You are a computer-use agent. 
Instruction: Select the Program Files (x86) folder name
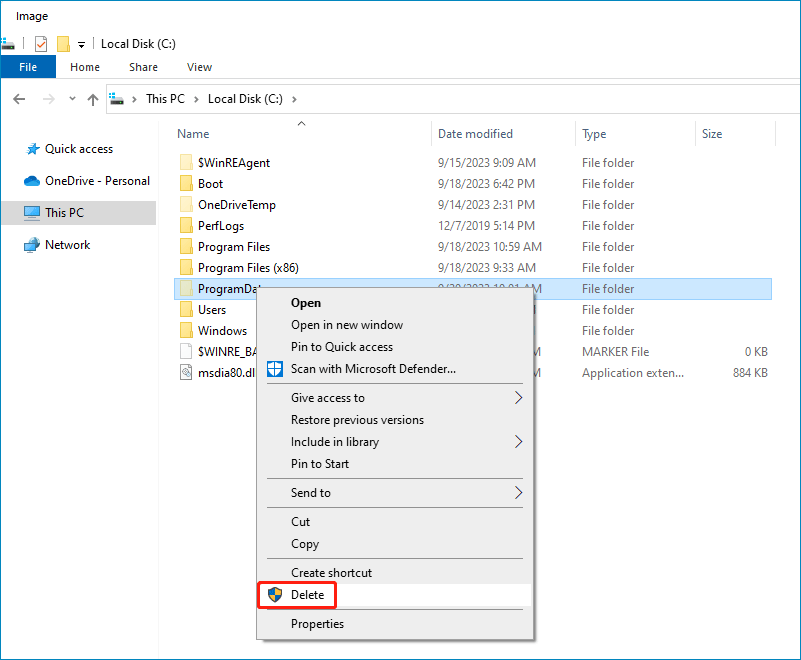248,268
